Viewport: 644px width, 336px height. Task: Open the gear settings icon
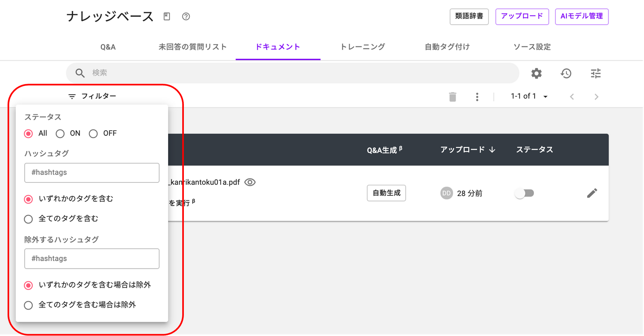(x=536, y=73)
